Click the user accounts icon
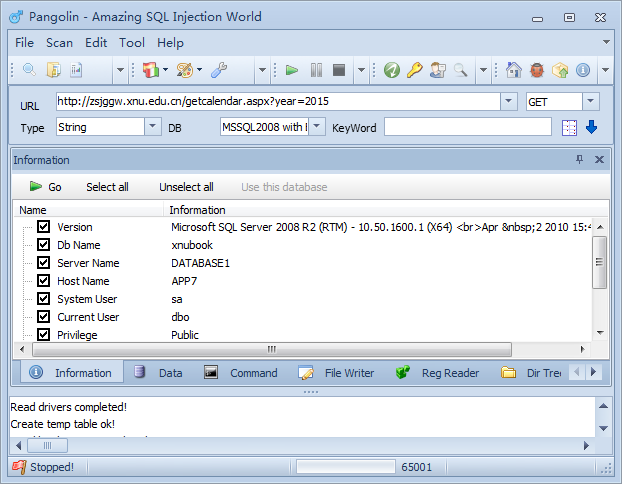The width and height of the screenshot is (622, 484). tap(438, 70)
